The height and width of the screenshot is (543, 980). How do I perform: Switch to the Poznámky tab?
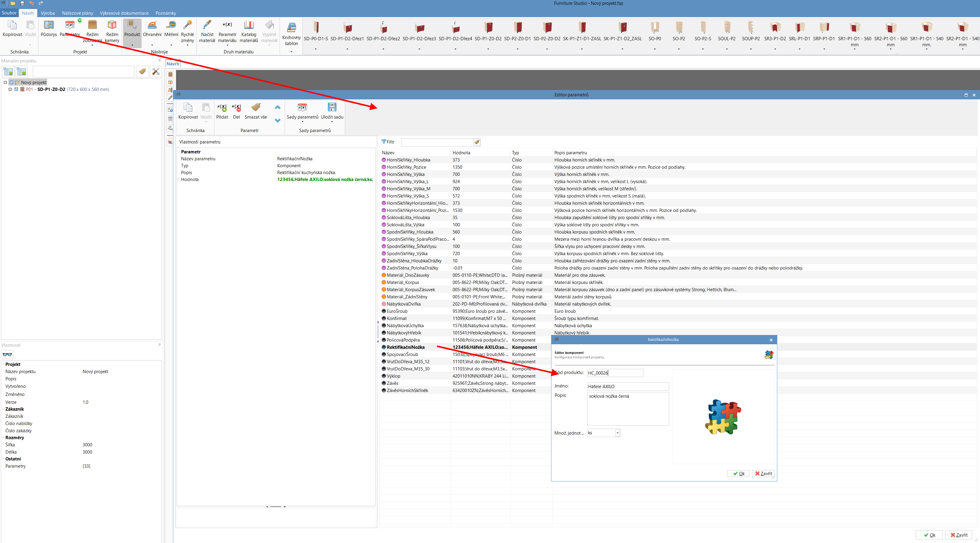[166, 13]
